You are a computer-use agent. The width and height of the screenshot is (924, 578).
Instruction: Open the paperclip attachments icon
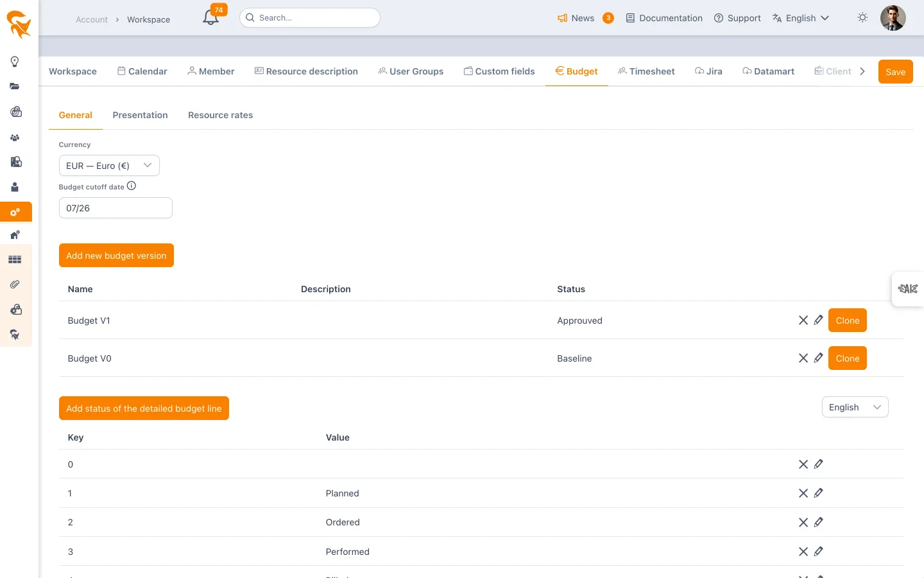[15, 284]
